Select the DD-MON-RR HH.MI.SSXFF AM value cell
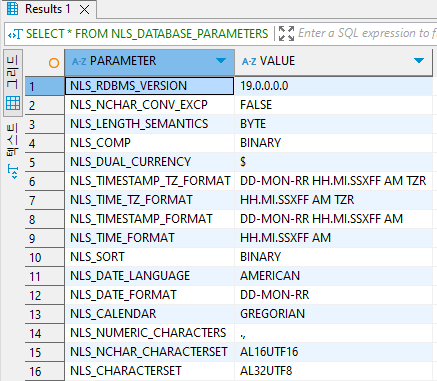437x381 pixels. point(333,219)
